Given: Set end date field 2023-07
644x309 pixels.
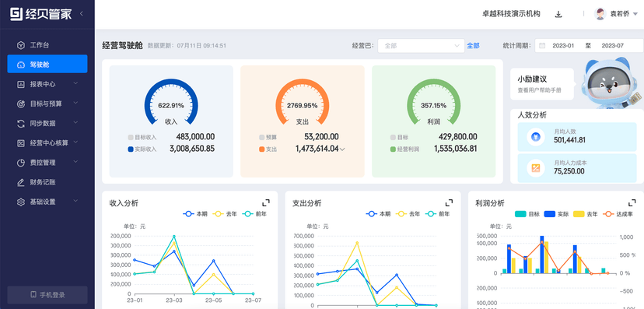Looking at the screenshot, I should click(x=613, y=46).
